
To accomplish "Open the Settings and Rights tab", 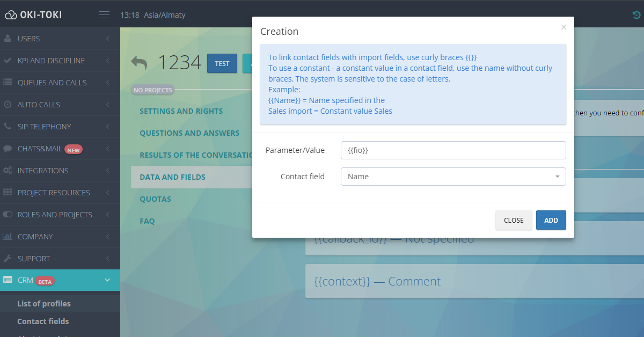I will point(181,111).
